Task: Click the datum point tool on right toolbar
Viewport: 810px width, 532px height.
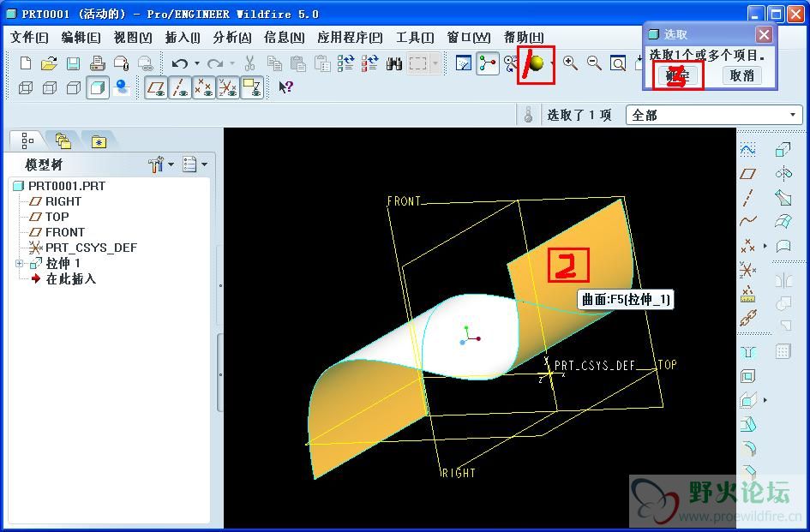Action: click(748, 246)
